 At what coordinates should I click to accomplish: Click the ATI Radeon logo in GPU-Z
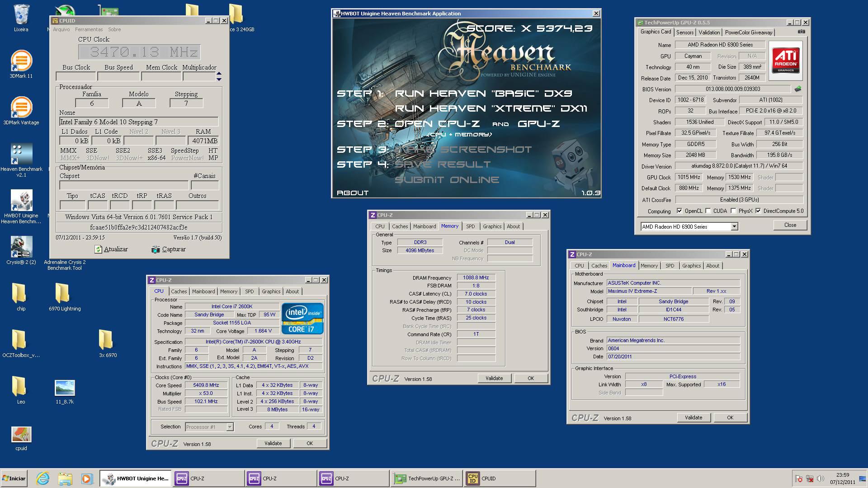point(786,60)
